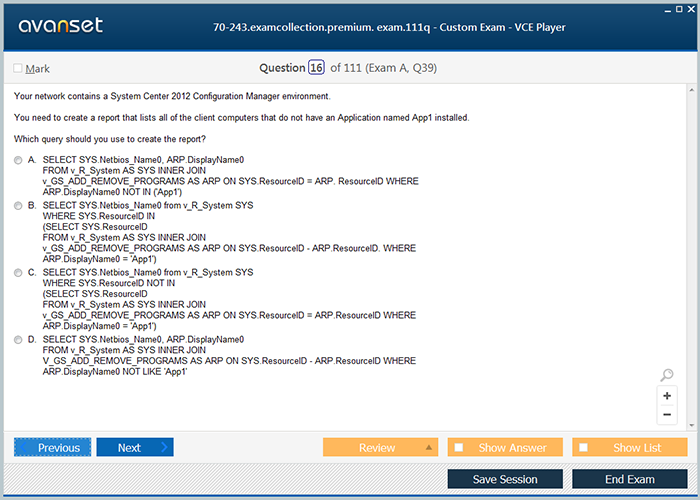Viewport: 700px width, 500px height.
Task: Click the End Exam button
Action: click(x=629, y=479)
